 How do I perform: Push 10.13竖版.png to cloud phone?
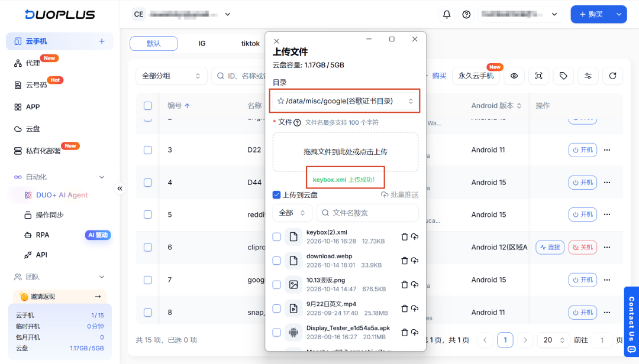pyautogui.click(x=415, y=285)
